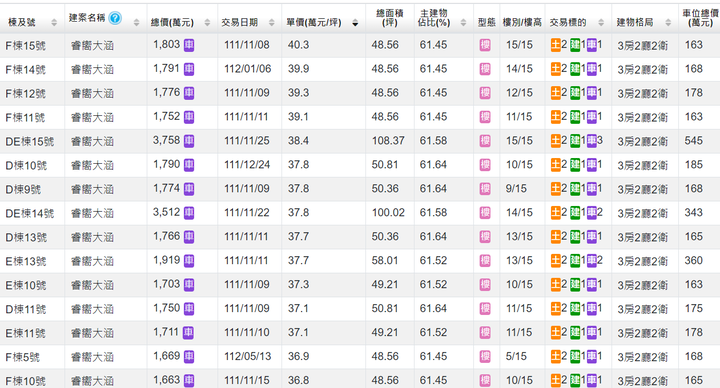
Task: Click purple 車 icon beside 3,758 total price
Action: [x=189, y=141]
